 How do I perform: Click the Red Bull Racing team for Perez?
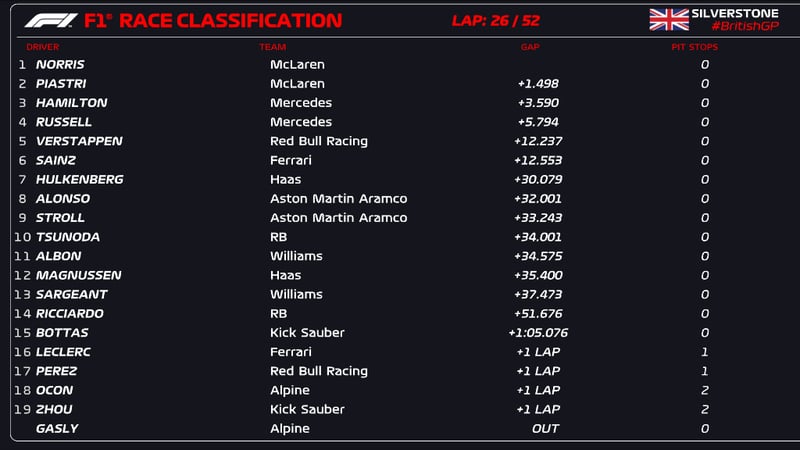tap(319, 371)
